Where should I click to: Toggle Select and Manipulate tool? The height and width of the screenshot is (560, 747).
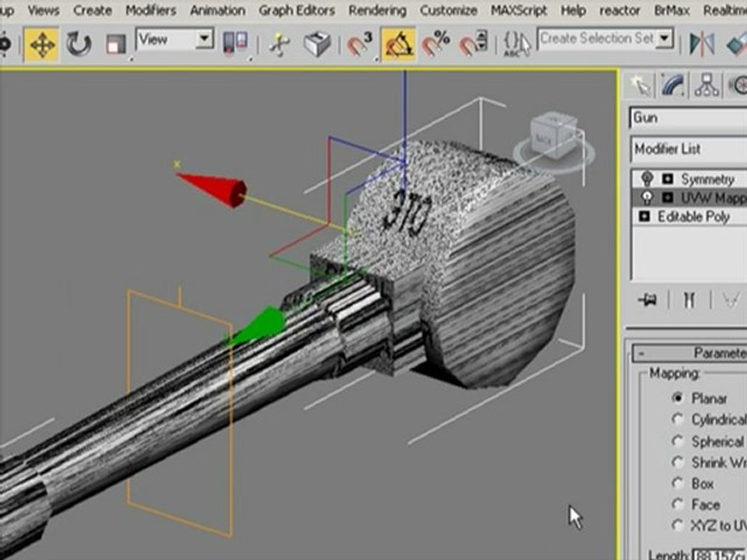click(x=279, y=45)
